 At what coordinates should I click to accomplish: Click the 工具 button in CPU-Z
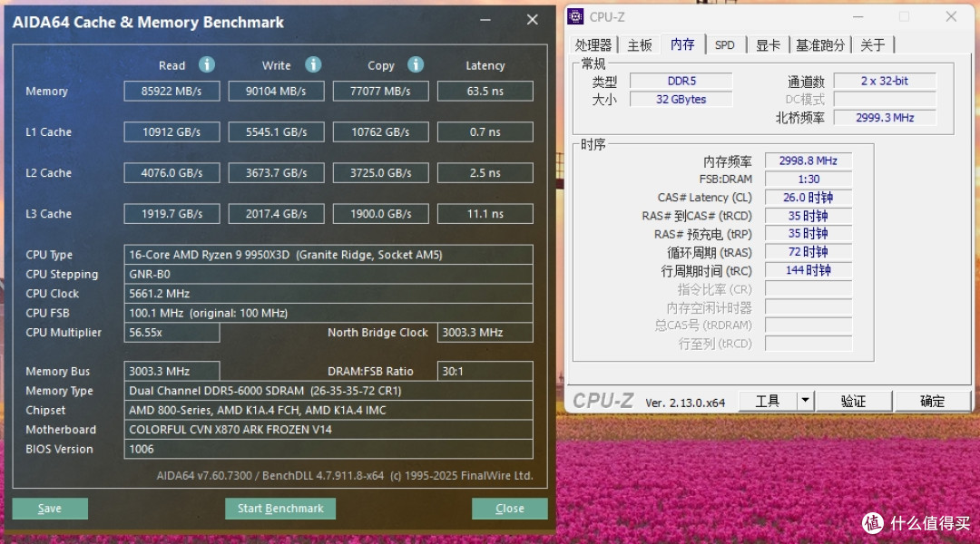coord(768,401)
